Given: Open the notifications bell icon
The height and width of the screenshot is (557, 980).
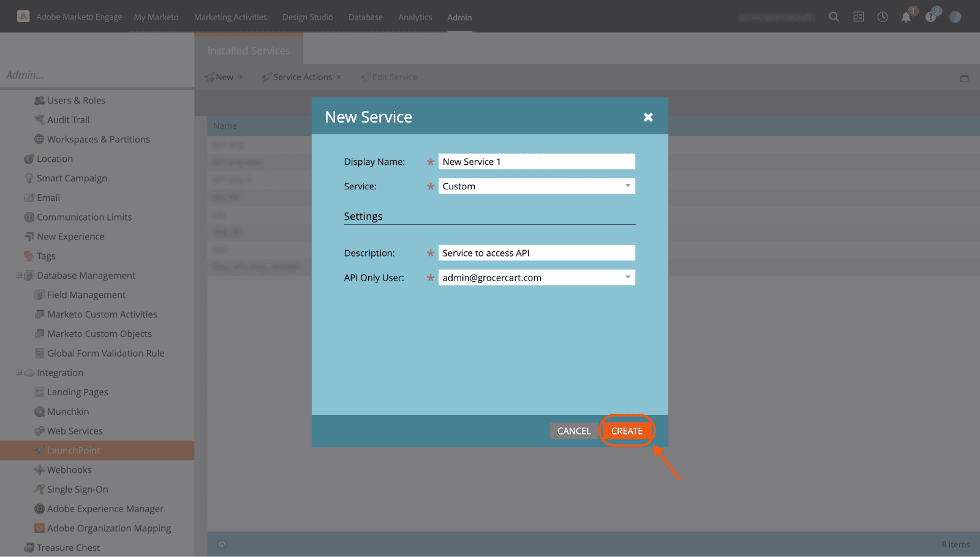Looking at the screenshot, I should pos(906,17).
